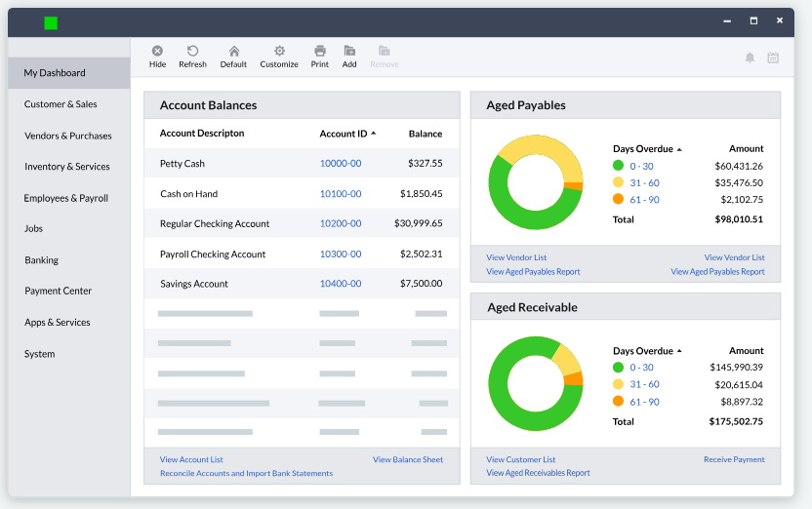The width and height of the screenshot is (812, 509).
Task: Open account 10200-00 link
Action: click(x=341, y=223)
